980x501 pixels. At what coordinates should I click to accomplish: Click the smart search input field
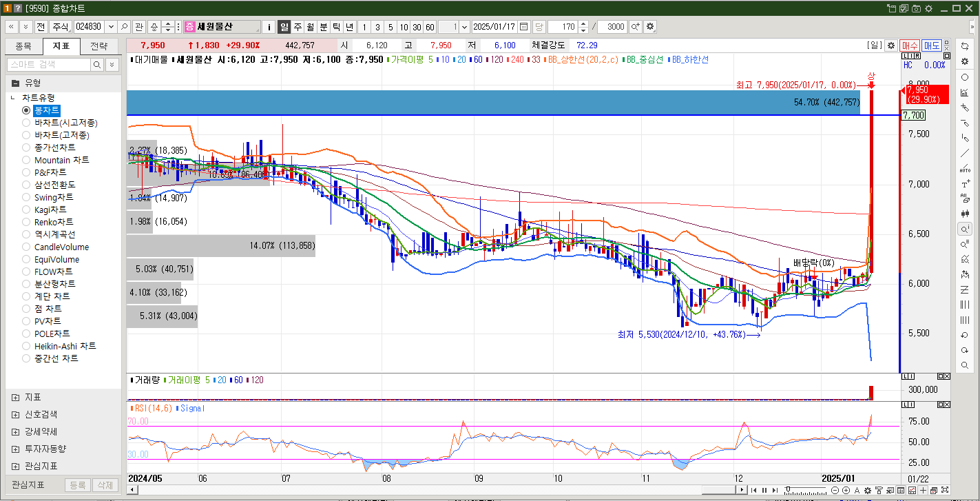pos(49,65)
